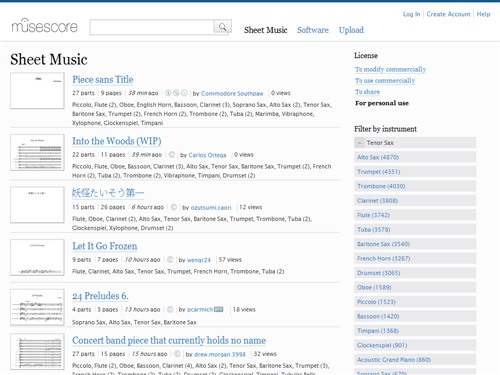Image resolution: width=500 pixels, height=375 pixels.
Task: Go to the Upload page
Action: 351,30
